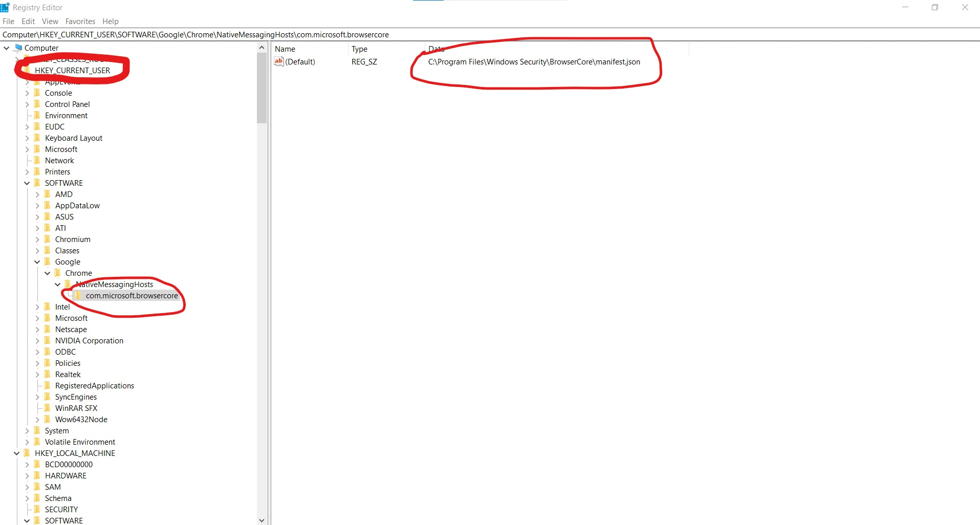This screenshot has height=525, width=980.
Task: Click the Wow6432Node folder icon
Action: [x=47, y=419]
